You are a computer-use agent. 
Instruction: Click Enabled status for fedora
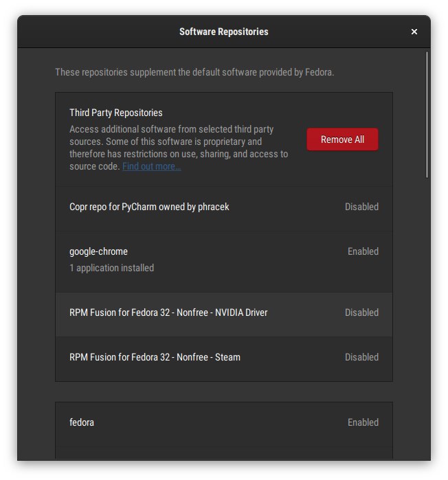click(x=363, y=422)
